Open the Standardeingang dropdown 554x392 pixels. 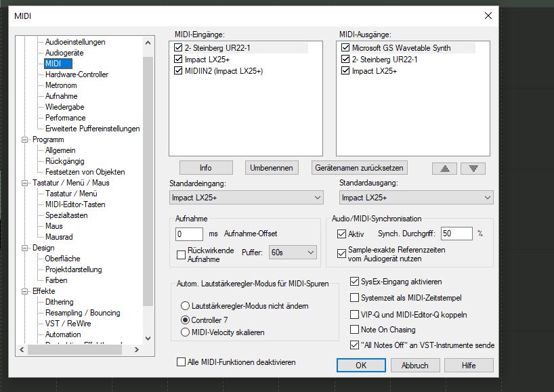[x=247, y=198]
